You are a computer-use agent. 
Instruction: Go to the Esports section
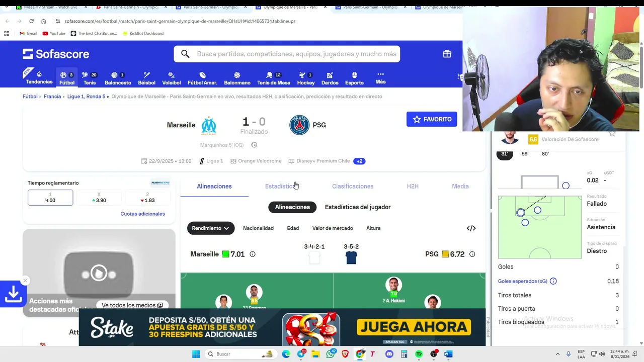[x=354, y=78]
